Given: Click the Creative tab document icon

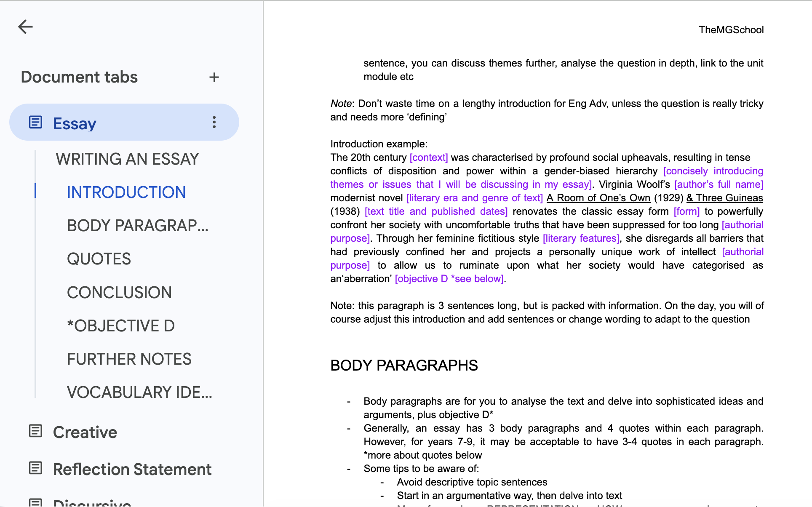Looking at the screenshot, I should click(x=35, y=431).
